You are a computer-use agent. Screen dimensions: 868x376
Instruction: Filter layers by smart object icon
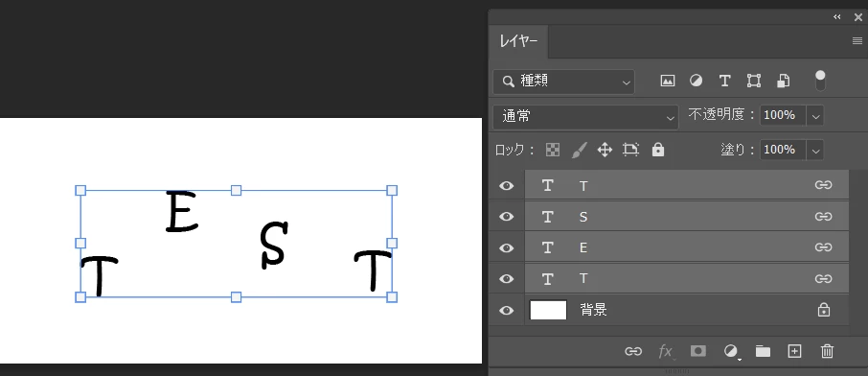pyautogui.click(x=783, y=81)
